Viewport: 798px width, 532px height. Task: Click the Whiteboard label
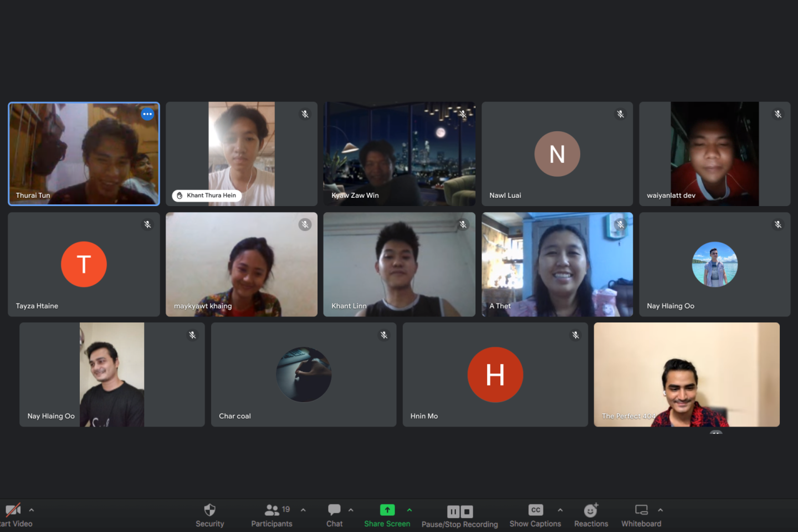coord(641,524)
